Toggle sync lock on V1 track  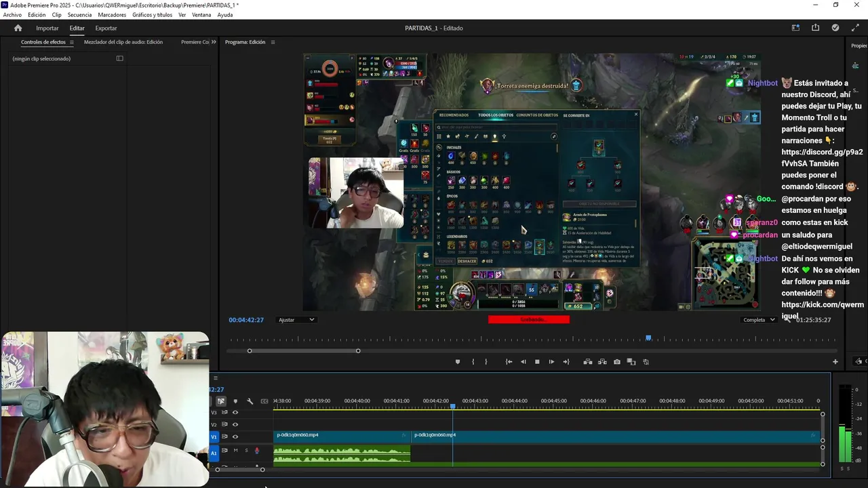pyautogui.click(x=224, y=436)
